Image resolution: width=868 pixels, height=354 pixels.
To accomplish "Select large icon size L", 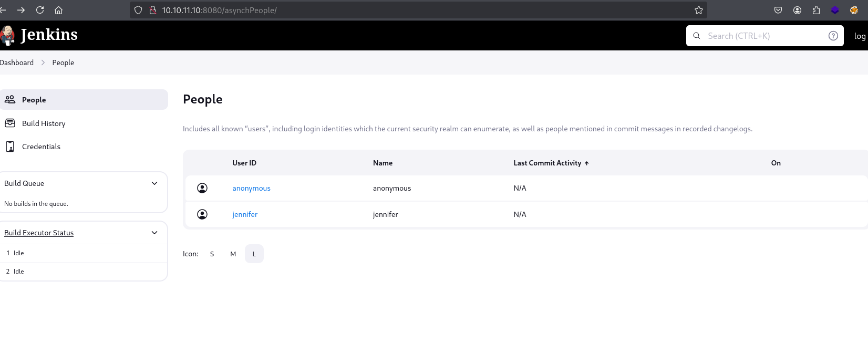I will (254, 254).
